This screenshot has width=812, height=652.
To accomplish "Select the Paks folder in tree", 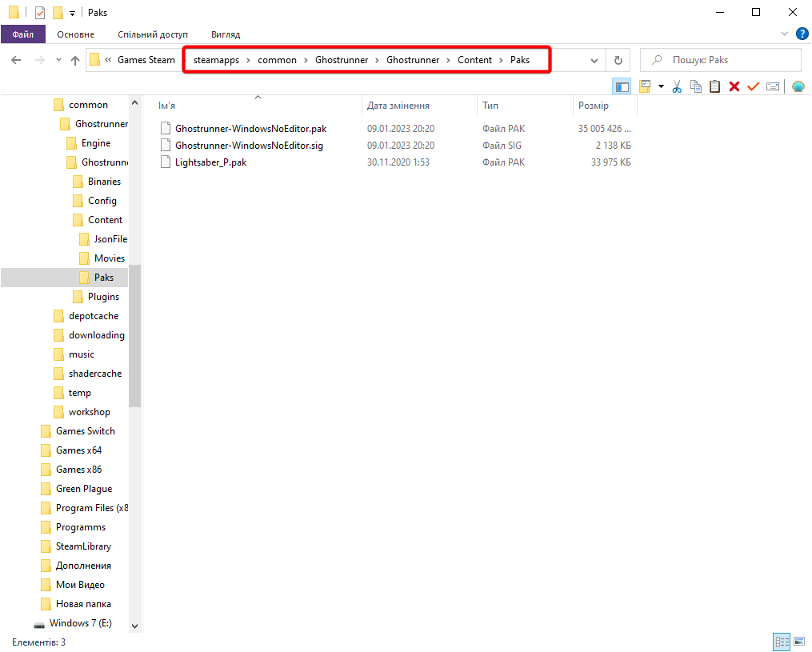I will coord(64,278).
